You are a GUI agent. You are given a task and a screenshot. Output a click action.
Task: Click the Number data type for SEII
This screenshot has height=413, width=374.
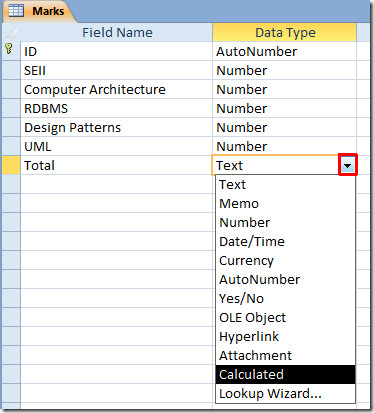(x=284, y=70)
